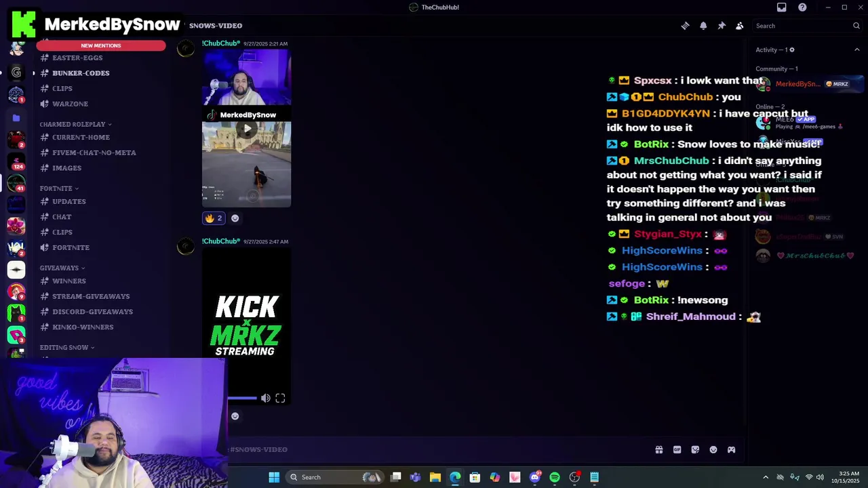This screenshot has height=488, width=868.
Task: Collapse the Fortnite category
Action: coord(59,188)
